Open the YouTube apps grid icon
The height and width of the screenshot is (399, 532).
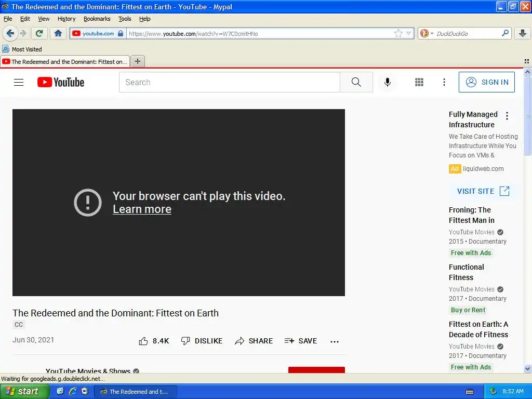(x=419, y=82)
